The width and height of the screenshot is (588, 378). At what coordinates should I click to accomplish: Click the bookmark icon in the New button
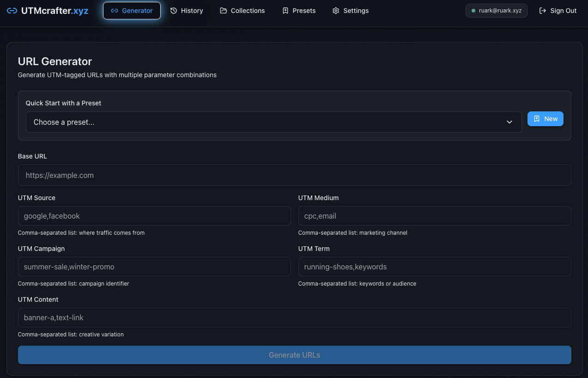[537, 119]
